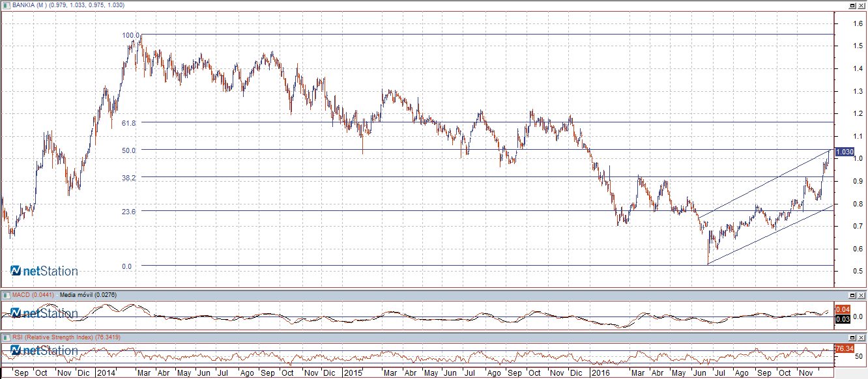
Task: Click the 2016 year marker on time axis
Action: tap(599, 373)
